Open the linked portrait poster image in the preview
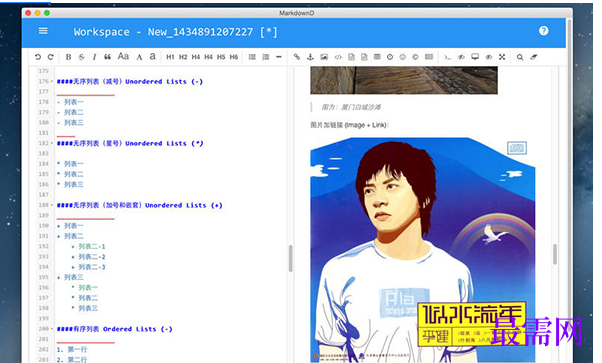Viewport: 602px width, 363px height. click(x=422, y=250)
